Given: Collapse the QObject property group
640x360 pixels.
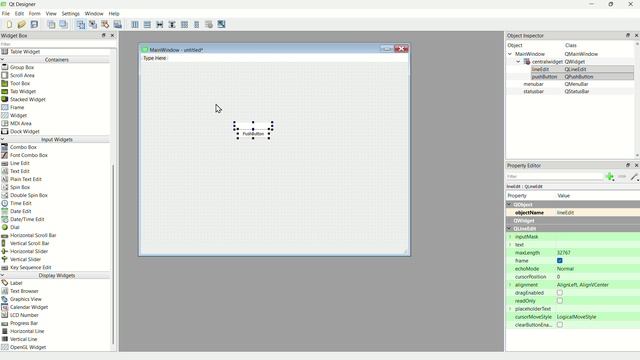Looking at the screenshot, I should 509,204.
